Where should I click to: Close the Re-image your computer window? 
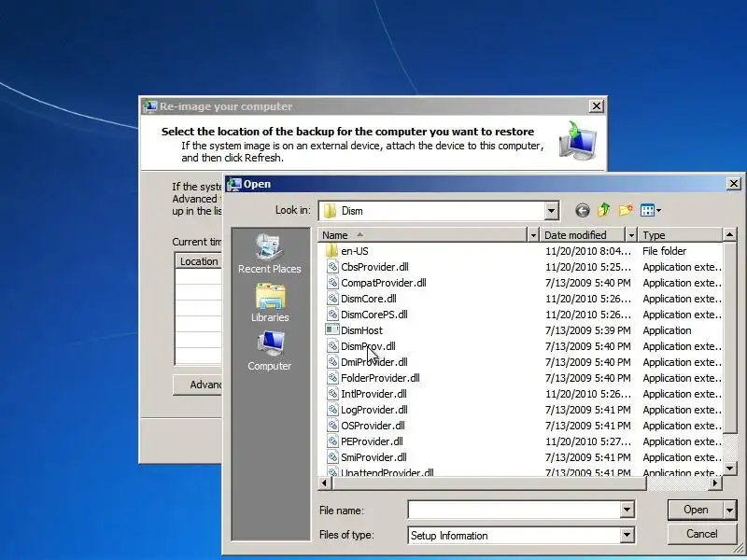click(596, 106)
